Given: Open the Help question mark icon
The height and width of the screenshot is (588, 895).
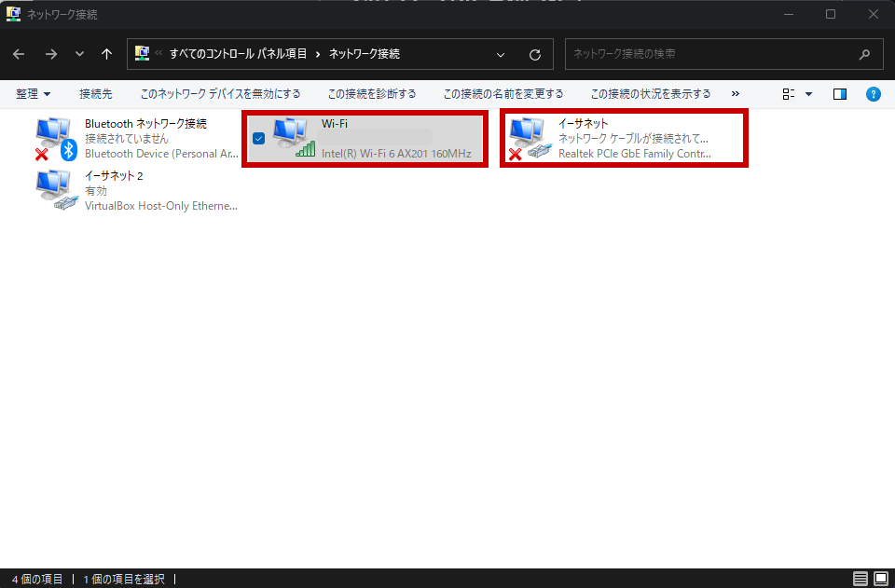Looking at the screenshot, I should pos(874,94).
